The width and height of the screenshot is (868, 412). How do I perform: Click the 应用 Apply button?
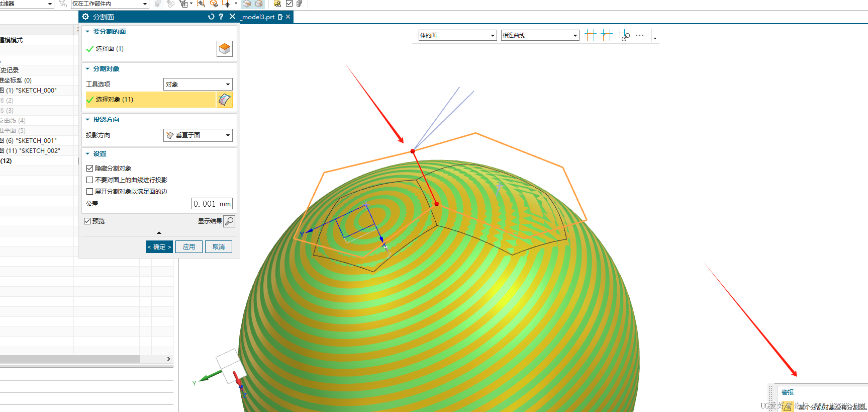(188, 246)
